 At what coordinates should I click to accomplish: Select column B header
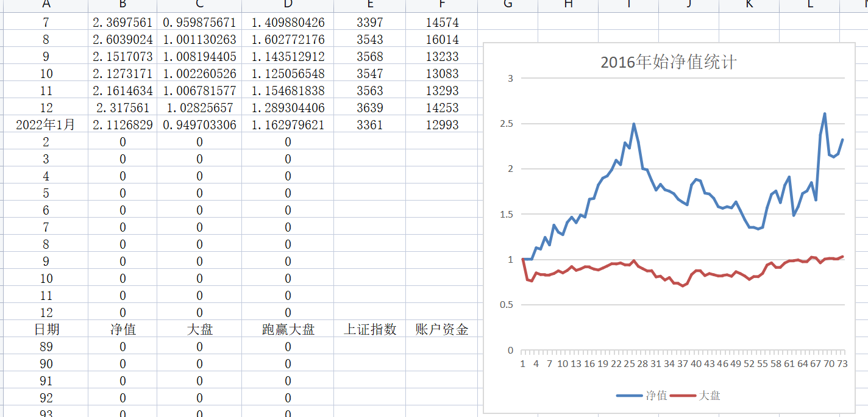point(123,5)
